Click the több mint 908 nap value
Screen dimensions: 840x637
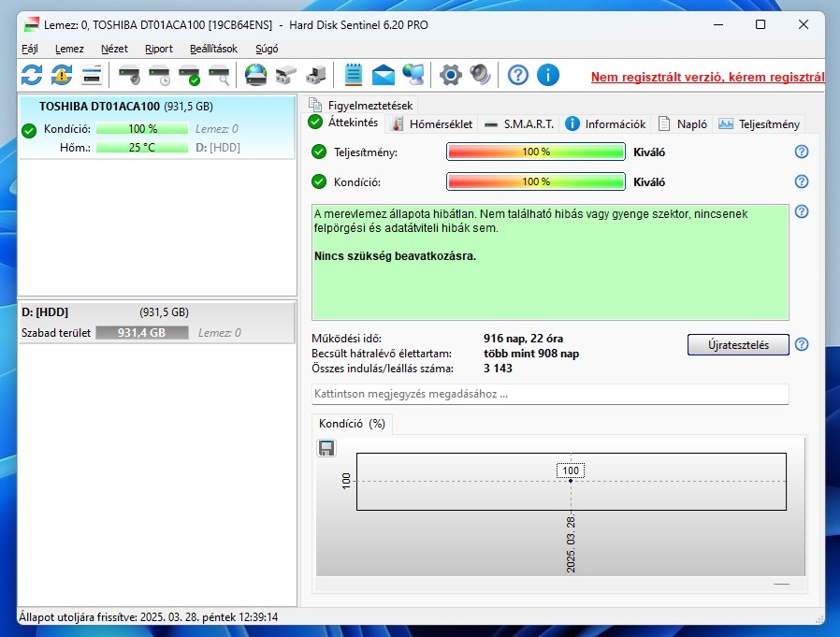(x=531, y=354)
